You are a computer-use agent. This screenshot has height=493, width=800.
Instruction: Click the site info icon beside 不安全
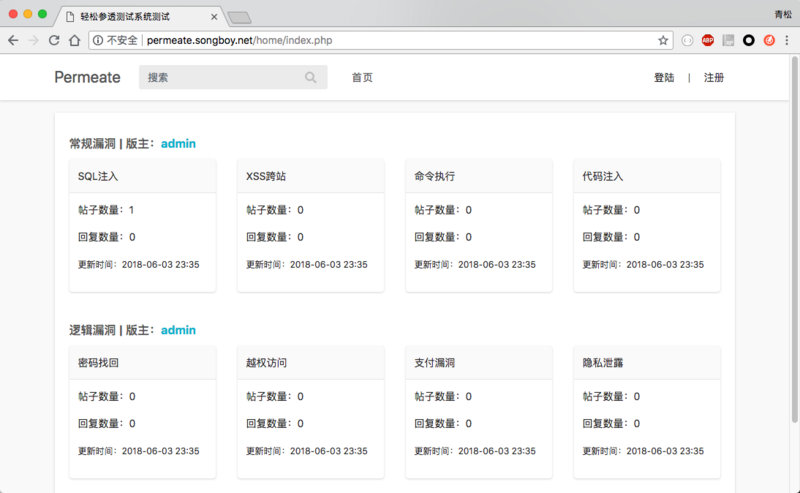98,40
